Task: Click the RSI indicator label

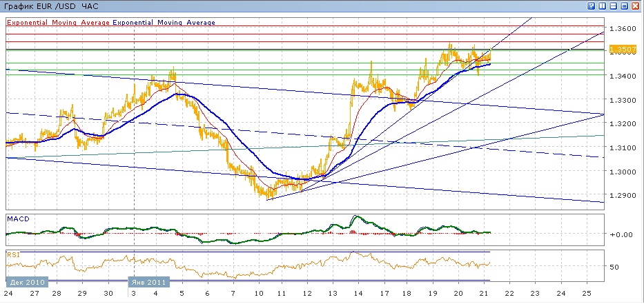Action: coord(12,255)
